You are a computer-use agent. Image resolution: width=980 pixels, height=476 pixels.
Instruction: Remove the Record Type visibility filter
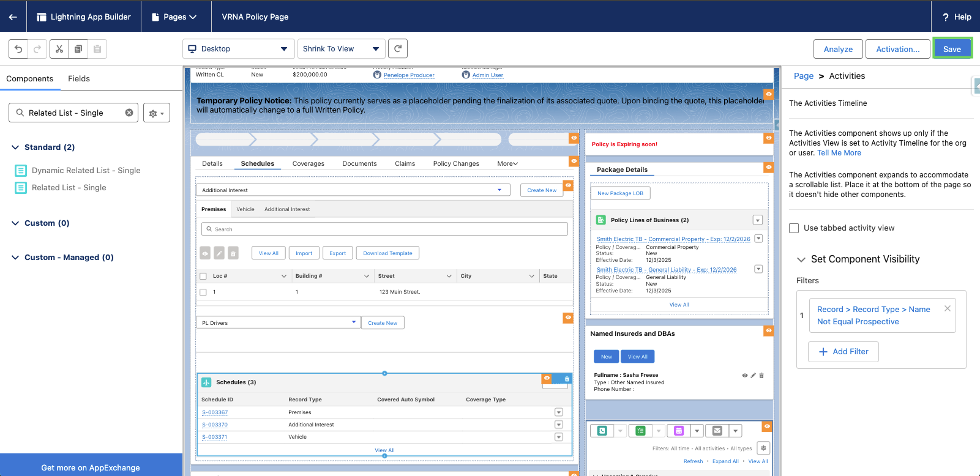[x=948, y=308]
